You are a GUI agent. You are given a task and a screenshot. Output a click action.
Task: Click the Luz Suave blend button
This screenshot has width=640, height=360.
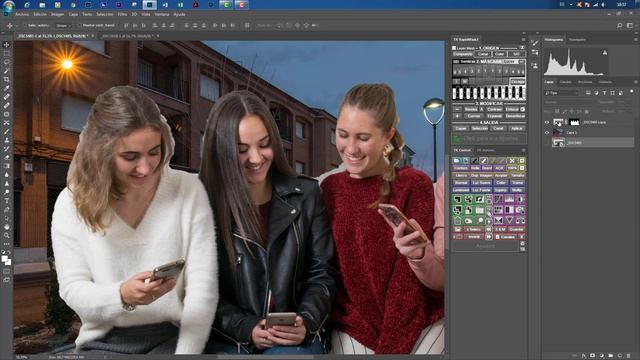pyautogui.click(x=482, y=183)
